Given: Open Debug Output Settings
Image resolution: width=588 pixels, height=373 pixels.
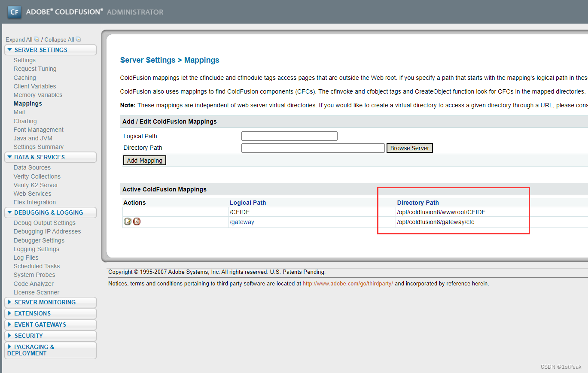Looking at the screenshot, I should 44,223.
